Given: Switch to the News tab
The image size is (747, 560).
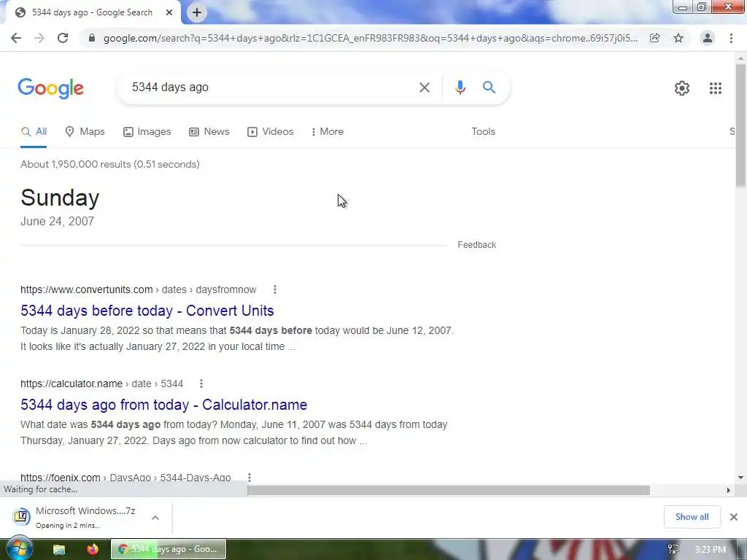Looking at the screenshot, I should coord(209,132).
